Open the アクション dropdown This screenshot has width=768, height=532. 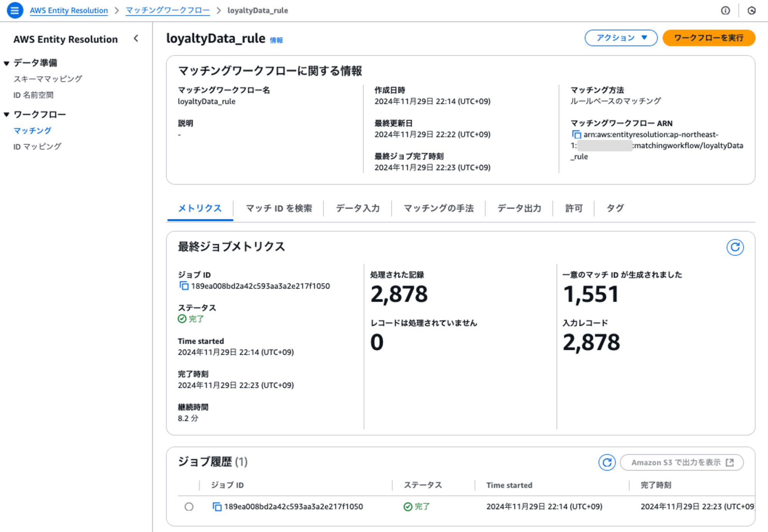tap(621, 38)
